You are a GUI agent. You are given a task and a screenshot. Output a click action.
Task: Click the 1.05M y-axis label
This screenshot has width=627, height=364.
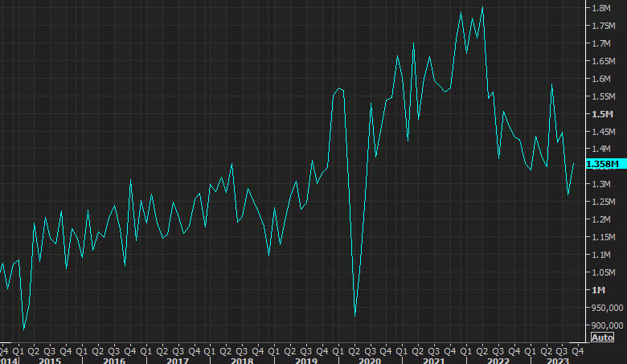(x=604, y=272)
